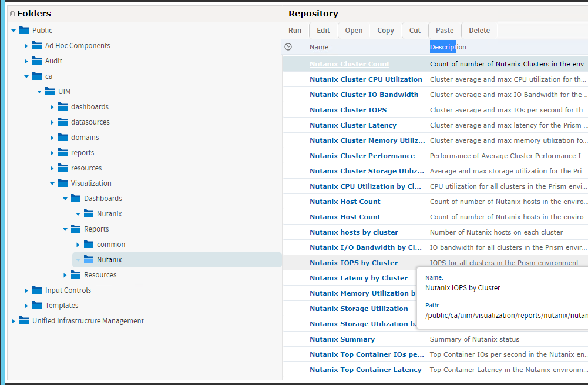
Task: Expand the Unified Infrastructure Management node
Action: [x=13, y=320]
